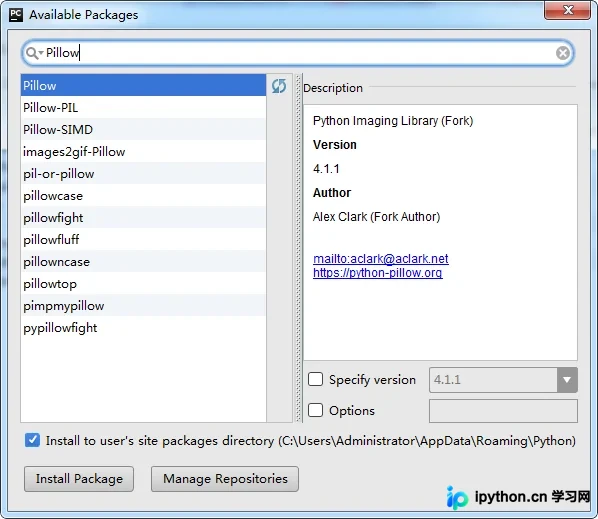This screenshot has height=519, width=598.
Task: Click the Python Imaging Library (Fork) description text
Action: (393, 121)
